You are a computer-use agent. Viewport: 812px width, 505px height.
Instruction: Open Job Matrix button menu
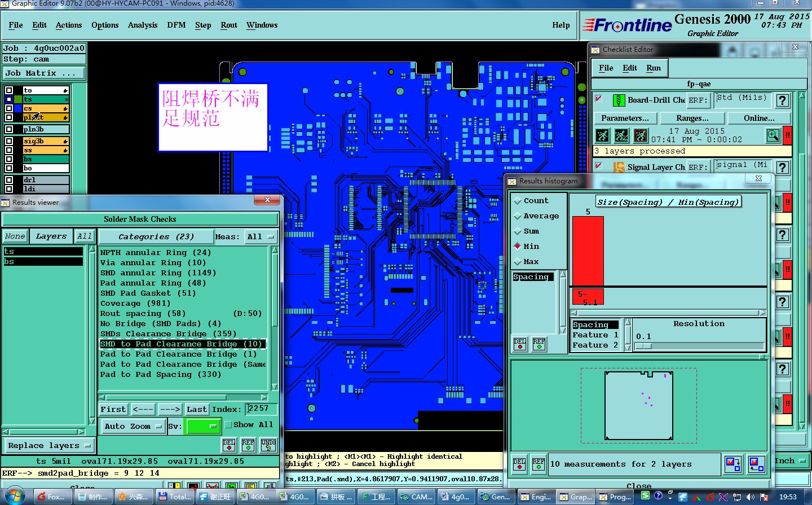tap(43, 73)
